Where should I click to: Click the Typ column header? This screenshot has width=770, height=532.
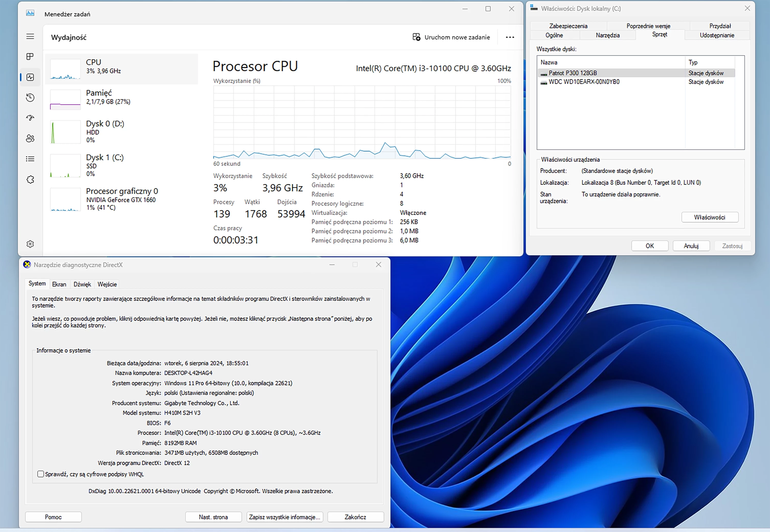click(x=710, y=62)
